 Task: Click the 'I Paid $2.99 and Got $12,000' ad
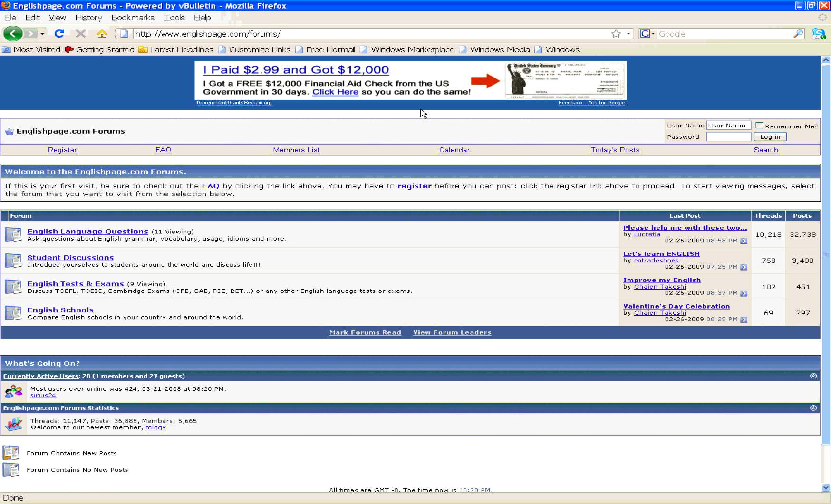click(x=296, y=69)
